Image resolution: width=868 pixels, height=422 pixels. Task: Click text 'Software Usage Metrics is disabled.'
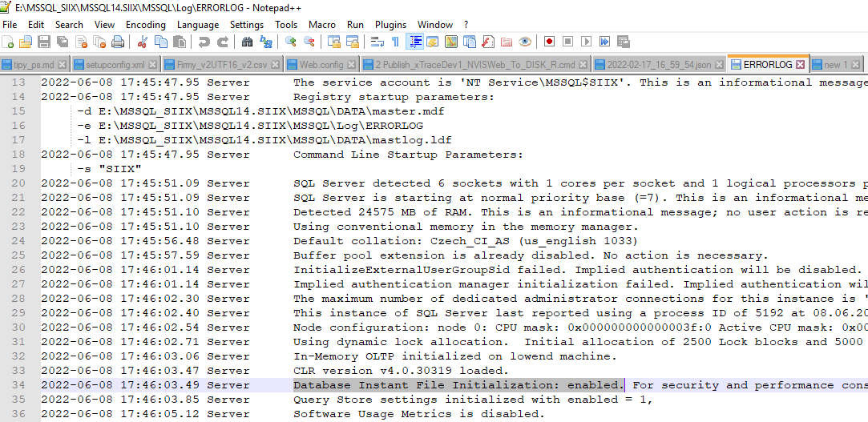click(x=419, y=414)
